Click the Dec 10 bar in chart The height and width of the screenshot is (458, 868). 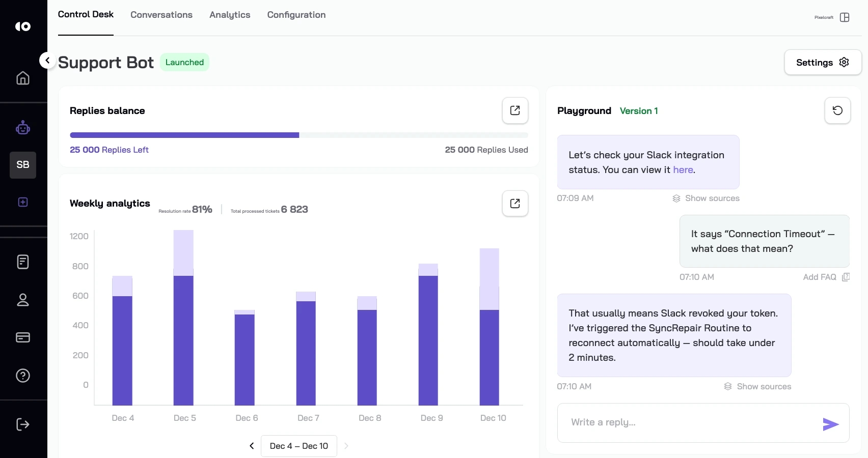(490, 327)
